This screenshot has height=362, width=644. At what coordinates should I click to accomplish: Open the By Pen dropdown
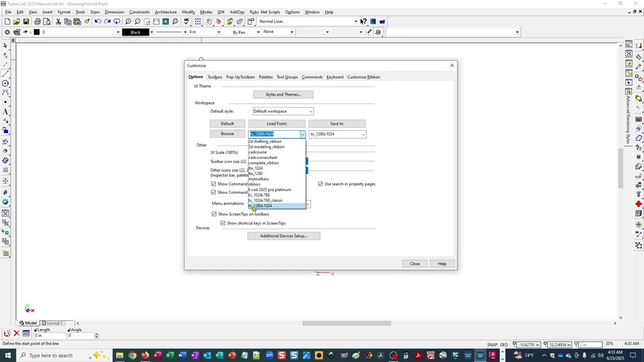click(x=258, y=32)
